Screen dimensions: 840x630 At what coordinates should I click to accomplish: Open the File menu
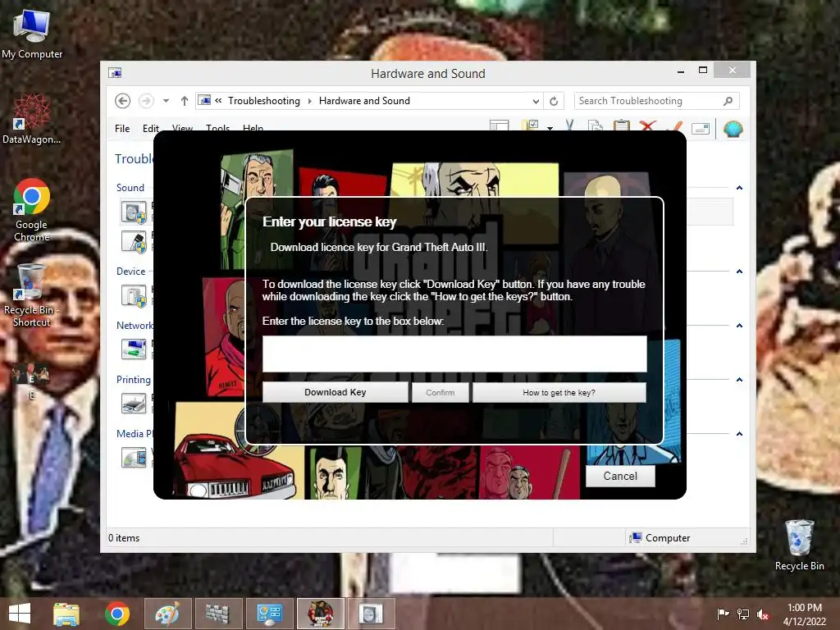coord(122,128)
